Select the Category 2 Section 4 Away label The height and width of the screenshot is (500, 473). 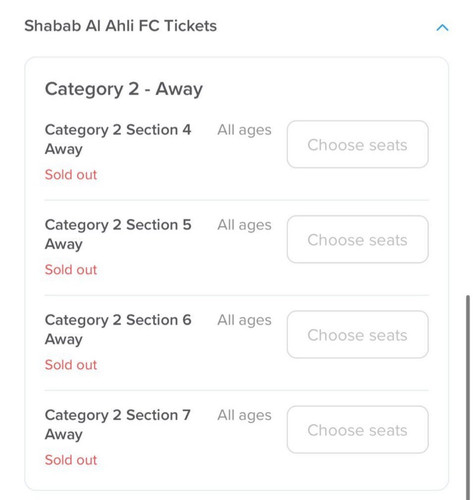click(118, 139)
